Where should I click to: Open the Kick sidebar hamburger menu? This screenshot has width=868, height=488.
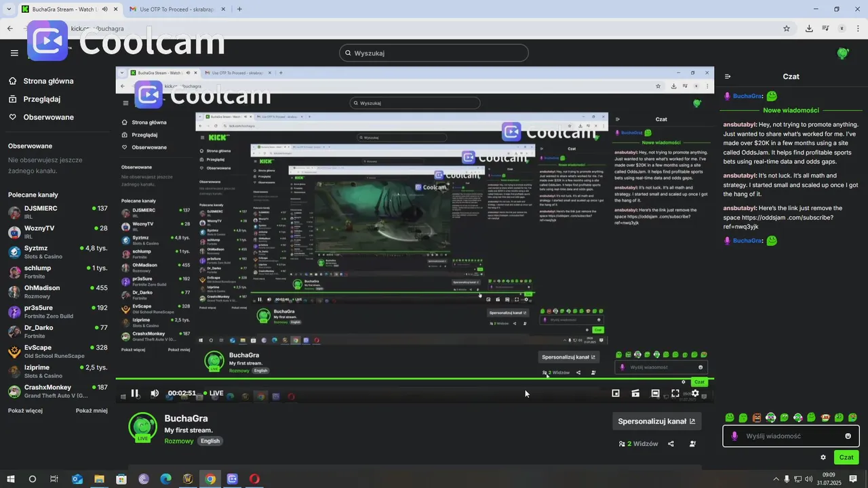click(x=14, y=53)
